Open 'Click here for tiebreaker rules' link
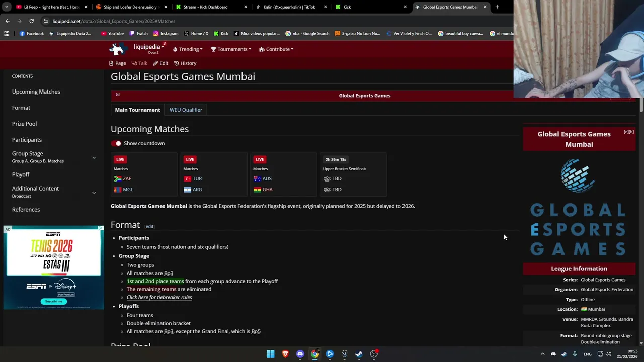Viewport: 644px width, 362px height. [x=159, y=297]
